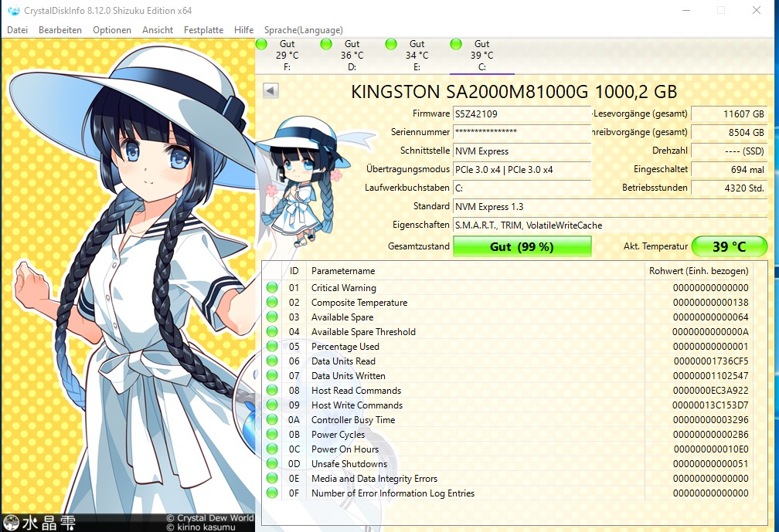Click the Drehzahl value ---- (SSD)
Screen dimensions: 779x532
point(730,151)
